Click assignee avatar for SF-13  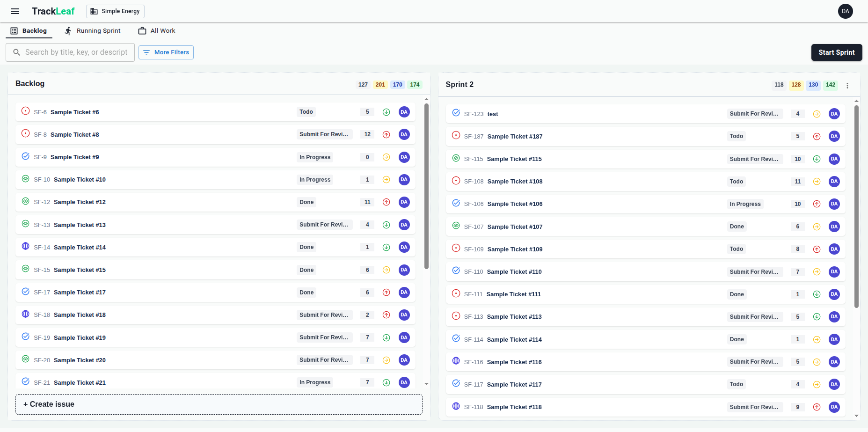tap(404, 225)
